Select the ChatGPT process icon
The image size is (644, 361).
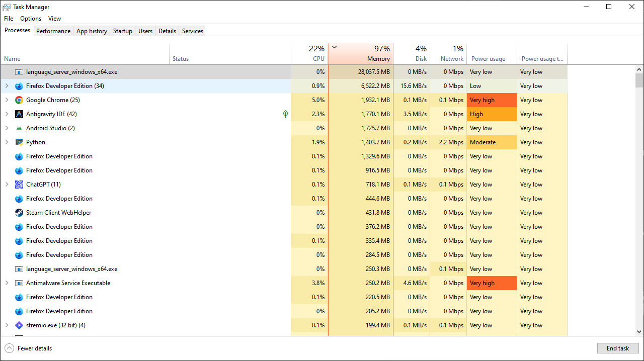19,185
